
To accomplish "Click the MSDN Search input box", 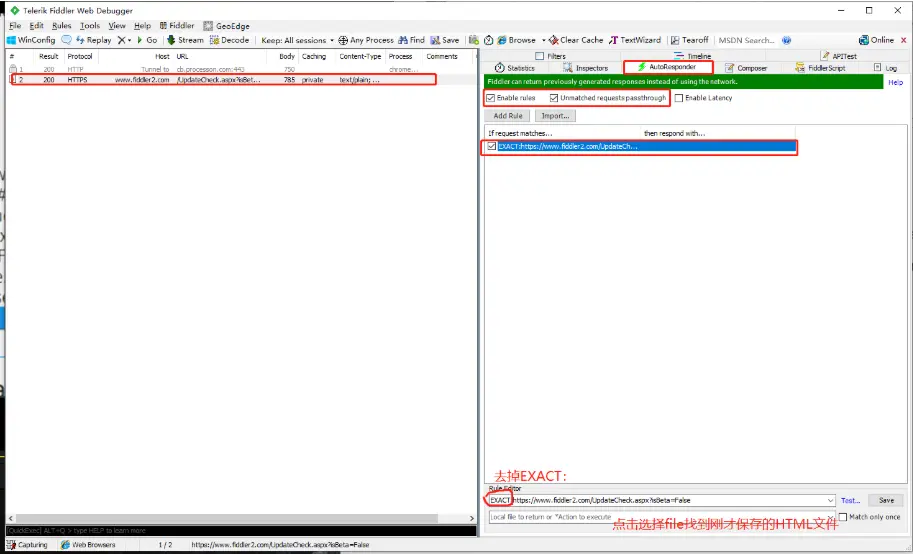I will pos(748,40).
